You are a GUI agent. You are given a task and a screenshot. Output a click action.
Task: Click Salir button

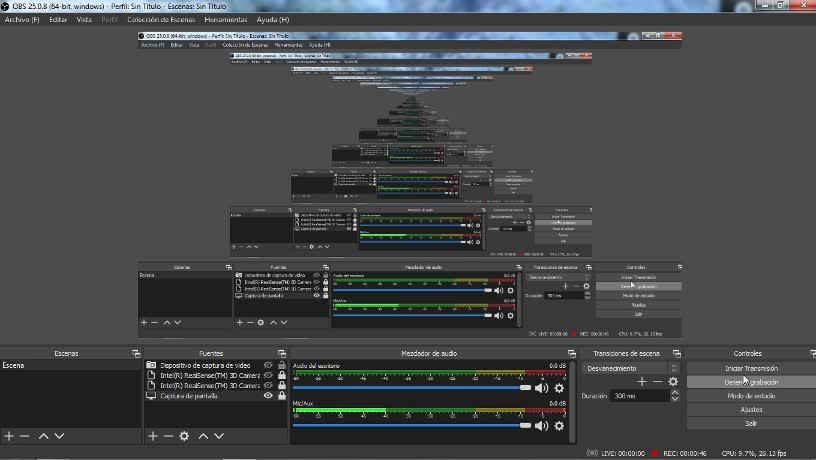coord(751,424)
